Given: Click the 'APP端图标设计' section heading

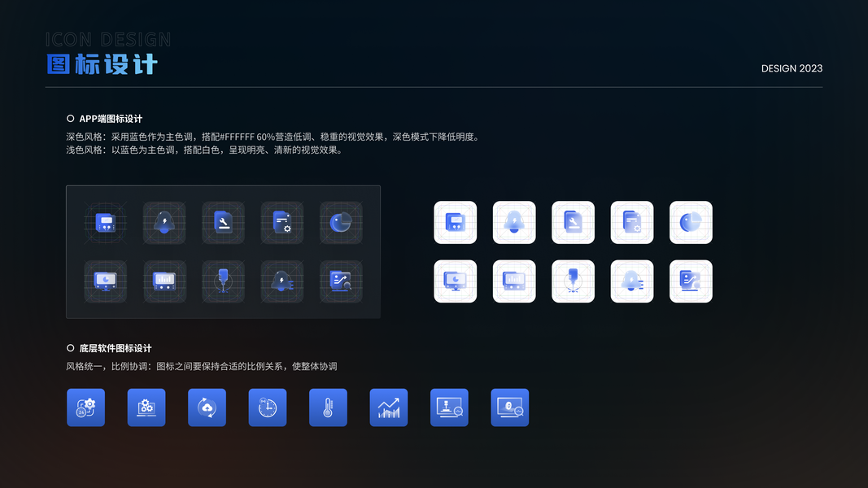Looking at the screenshot, I should click(111, 119).
